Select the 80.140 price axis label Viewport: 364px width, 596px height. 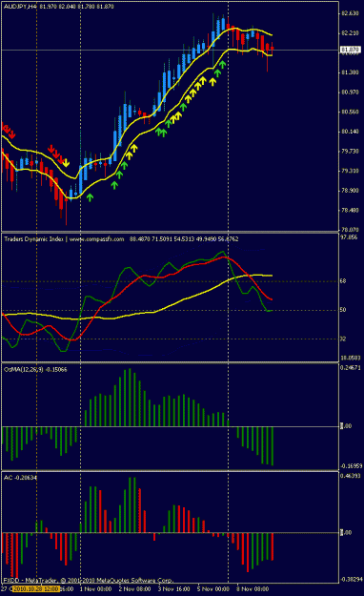tap(350, 132)
